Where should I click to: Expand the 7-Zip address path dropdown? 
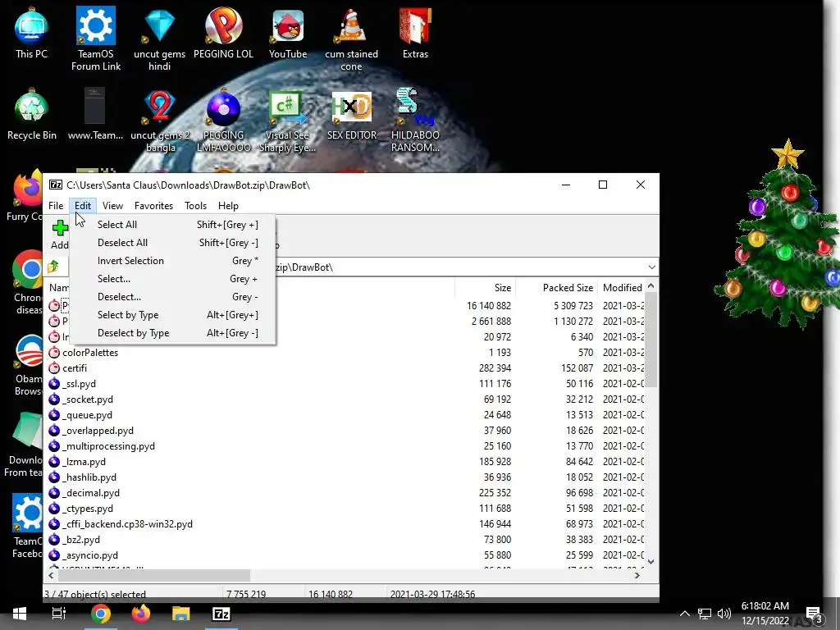coord(651,267)
